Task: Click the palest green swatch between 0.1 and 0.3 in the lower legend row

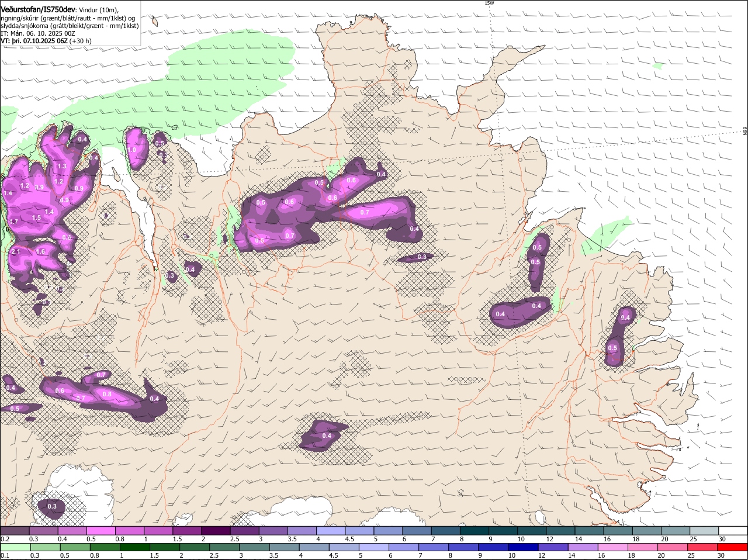Action: point(15,548)
